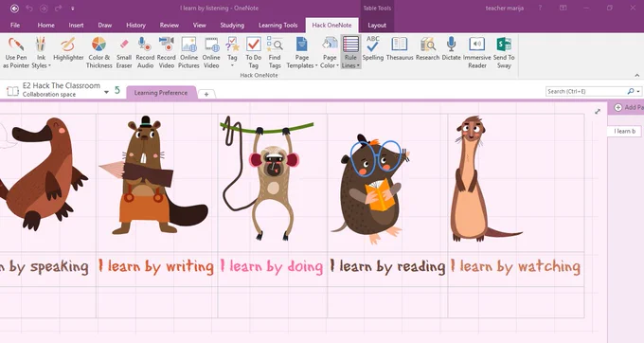Open Ink Styles tool
Image resolution: width=644 pixels, height=343 pixels.
(x=41, y=53)
